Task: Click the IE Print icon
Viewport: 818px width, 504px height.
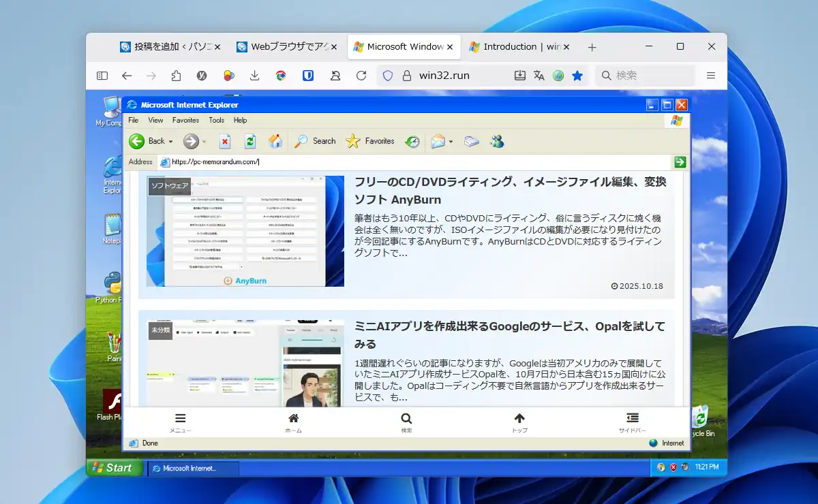Action: [x=472, y=141]
